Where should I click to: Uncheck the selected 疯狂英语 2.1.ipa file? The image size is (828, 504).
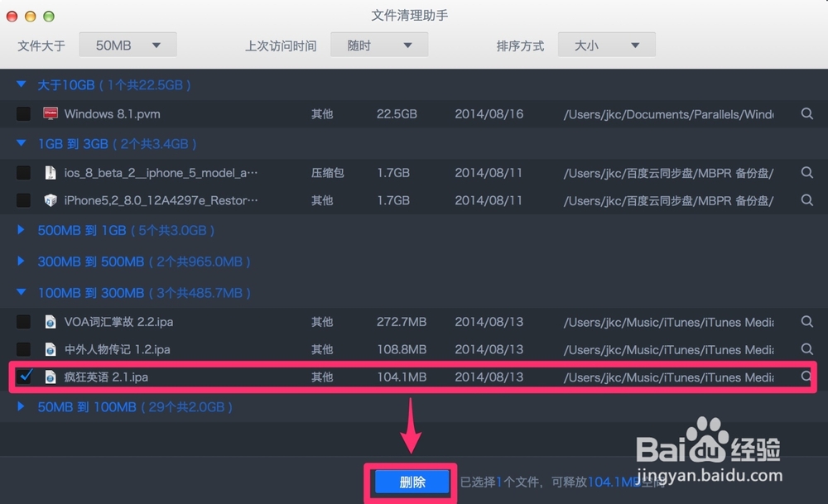[x=26, y=377]
